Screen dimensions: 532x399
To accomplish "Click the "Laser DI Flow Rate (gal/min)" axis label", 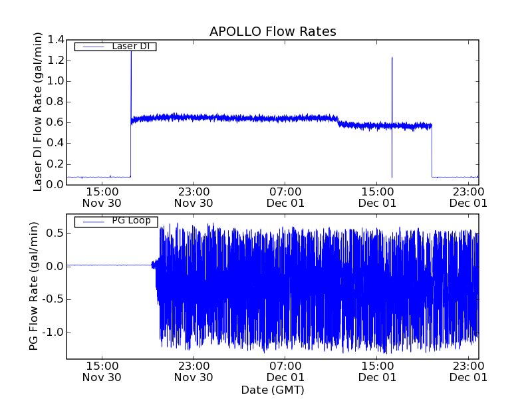I will pyautogui.click(x=37, y=112).
